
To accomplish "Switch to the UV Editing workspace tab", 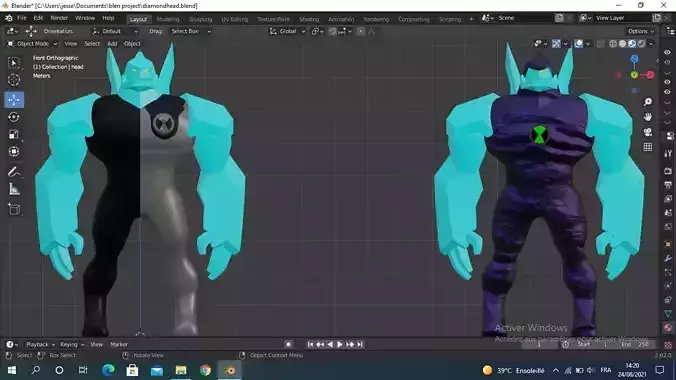I will [x=235, y=19].
